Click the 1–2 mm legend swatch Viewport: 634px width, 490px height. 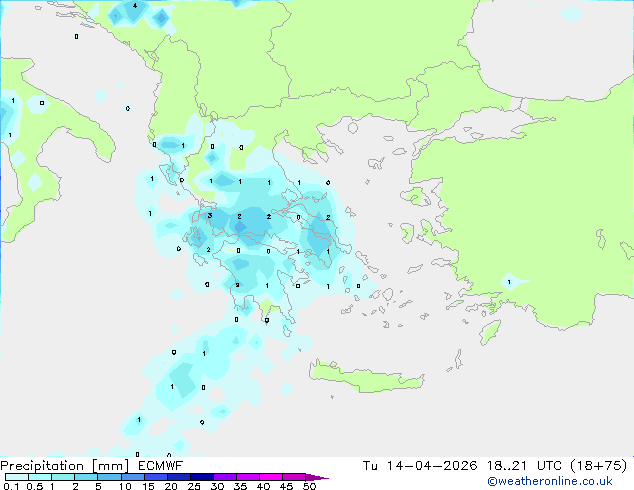pyautogui.click(x=63, y=477)
